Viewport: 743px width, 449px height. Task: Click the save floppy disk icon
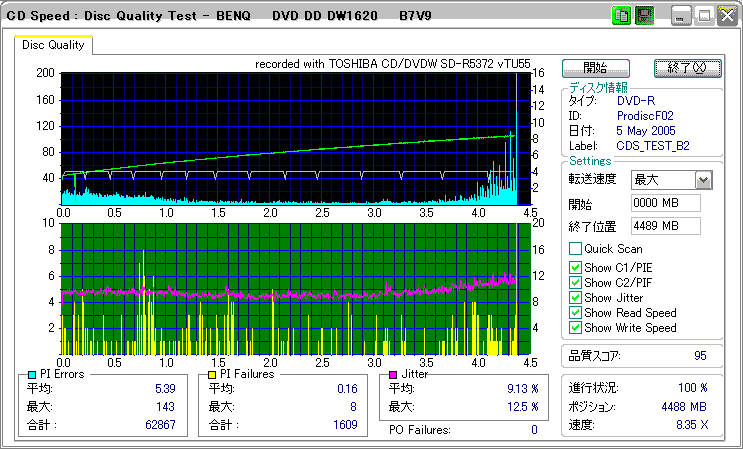644,15
